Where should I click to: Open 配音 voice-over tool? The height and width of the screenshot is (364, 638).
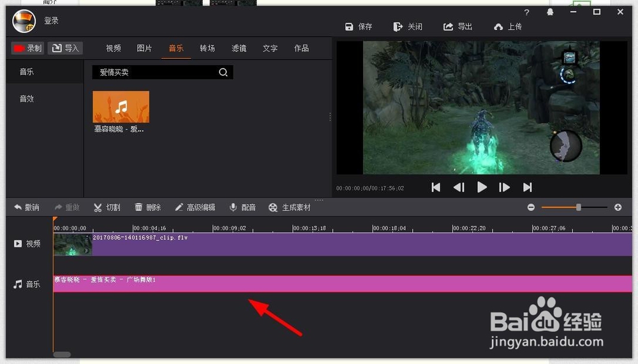click(242, 207)
